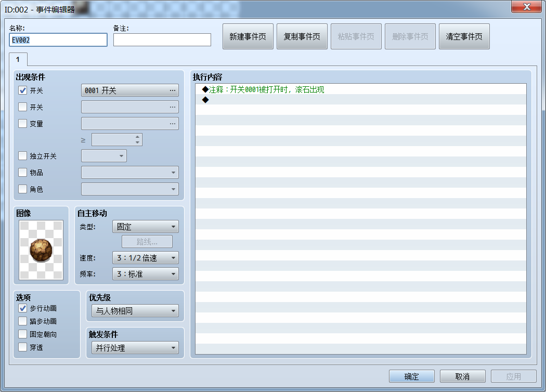This screenshot has height=392, width=546.
Task: Click the 路线... route button
Action: pos(147,242)
